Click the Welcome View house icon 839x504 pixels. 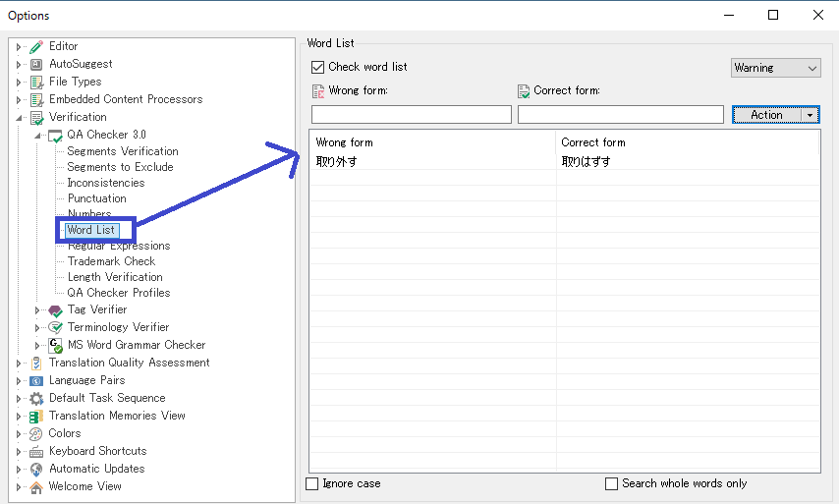(36, 486)
